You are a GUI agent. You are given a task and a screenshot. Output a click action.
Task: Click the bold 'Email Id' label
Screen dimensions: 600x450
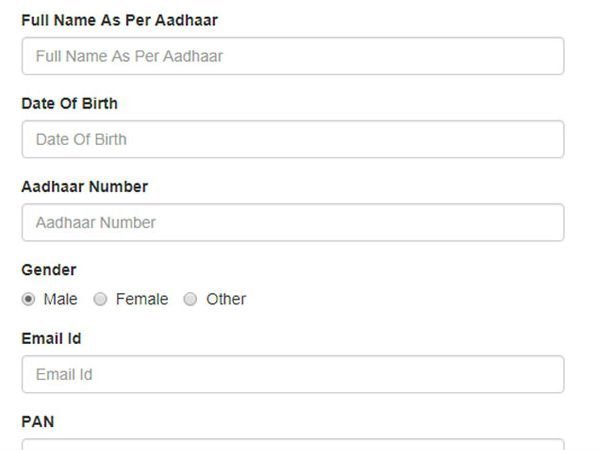click(x=51, y=339)
